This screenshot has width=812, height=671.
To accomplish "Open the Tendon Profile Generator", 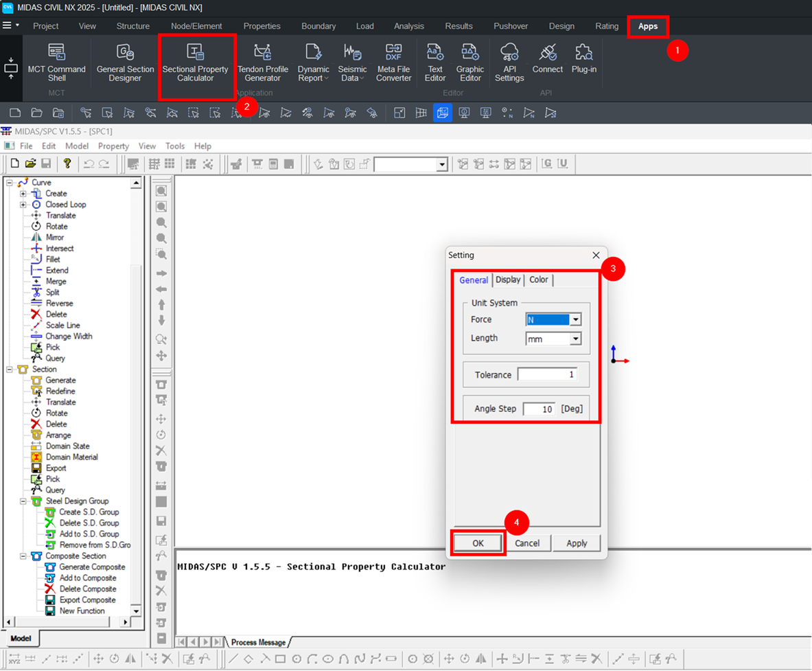I will click(x=263, y=62).
